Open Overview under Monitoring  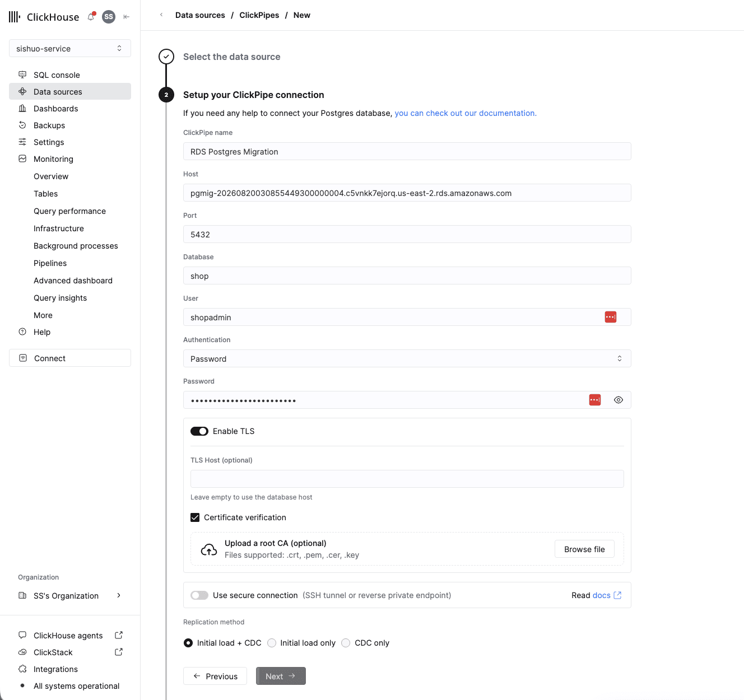click(51, 176)
